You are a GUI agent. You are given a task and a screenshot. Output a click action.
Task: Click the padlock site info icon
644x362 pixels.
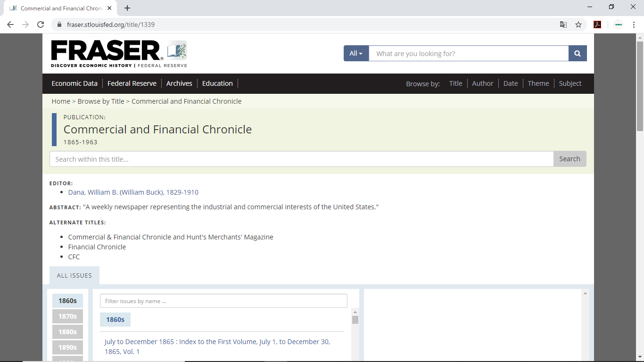pyautogui.click(x=59, y=25)
